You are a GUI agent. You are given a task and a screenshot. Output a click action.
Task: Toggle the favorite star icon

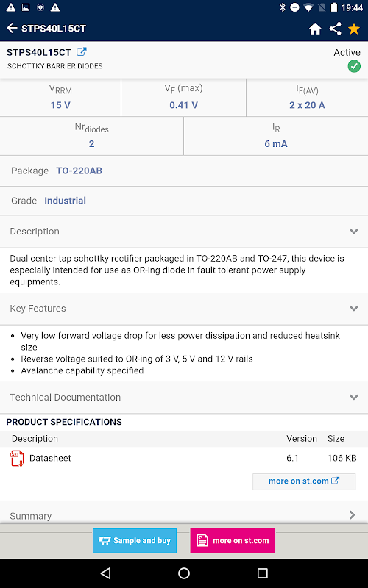coord(354,29)
